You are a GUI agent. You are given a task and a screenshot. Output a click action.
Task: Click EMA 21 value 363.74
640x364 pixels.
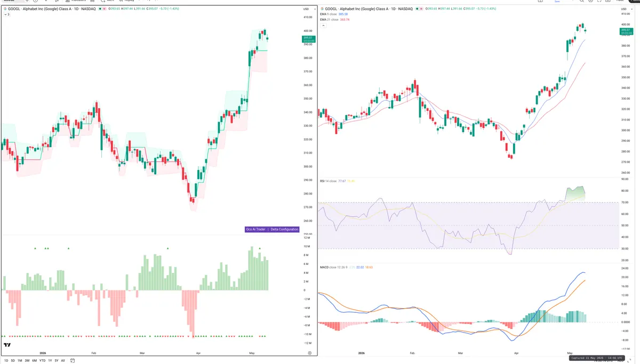345,20
